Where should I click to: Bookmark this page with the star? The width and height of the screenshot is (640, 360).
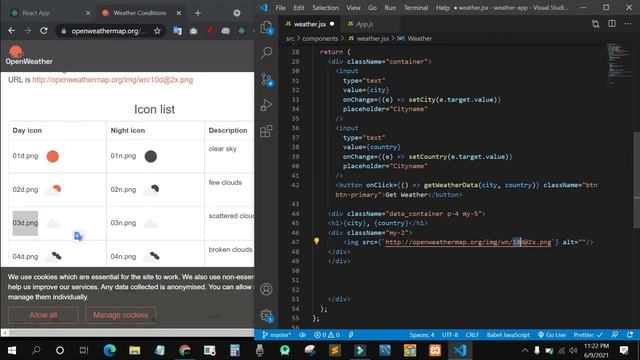pos(157,31)
